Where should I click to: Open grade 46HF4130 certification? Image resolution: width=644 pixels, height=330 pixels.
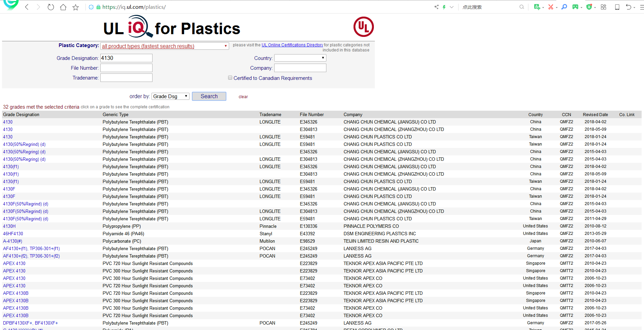[13, 234]
